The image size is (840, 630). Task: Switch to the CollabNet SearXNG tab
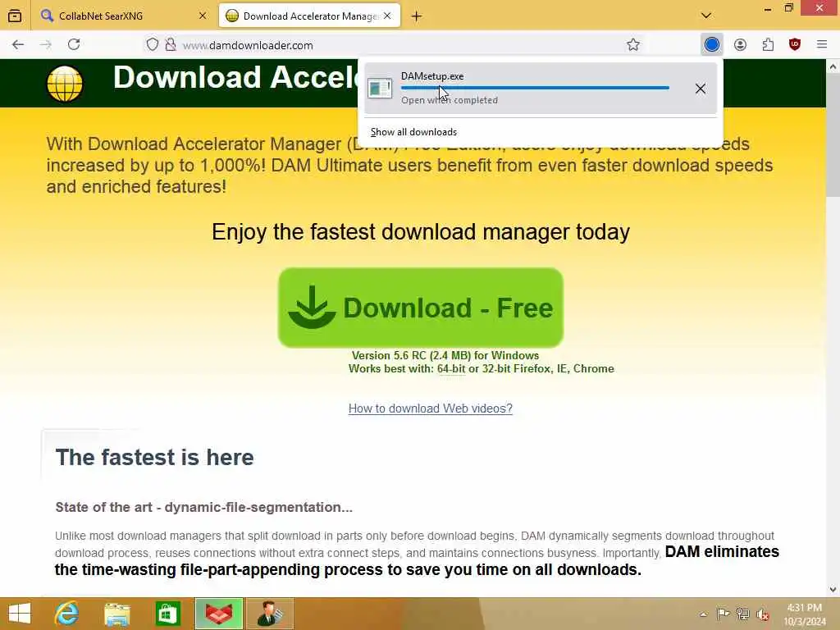(x=124, y=16)
